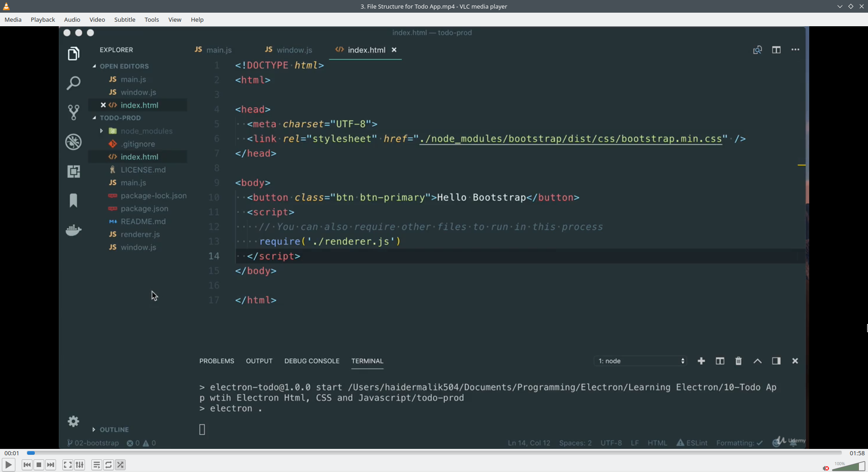The height and width of the screenshot is (472, 868).
Task: Open the Tools menu
Action: pyautogui.click(x=152, y=19)
